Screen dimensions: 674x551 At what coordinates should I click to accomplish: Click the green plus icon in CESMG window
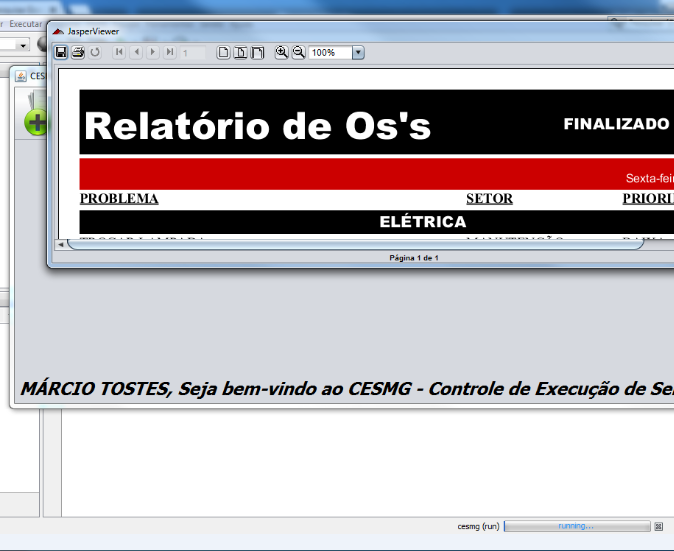click(x=36, y=122)
